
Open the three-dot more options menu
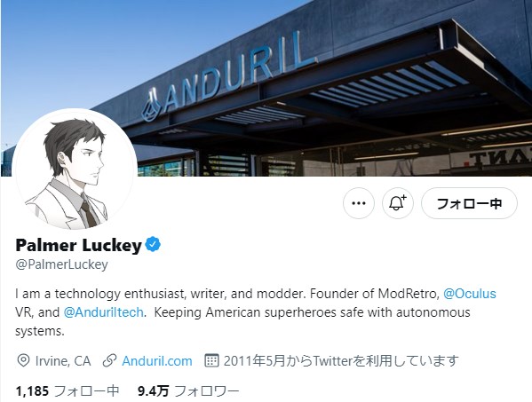359,203
